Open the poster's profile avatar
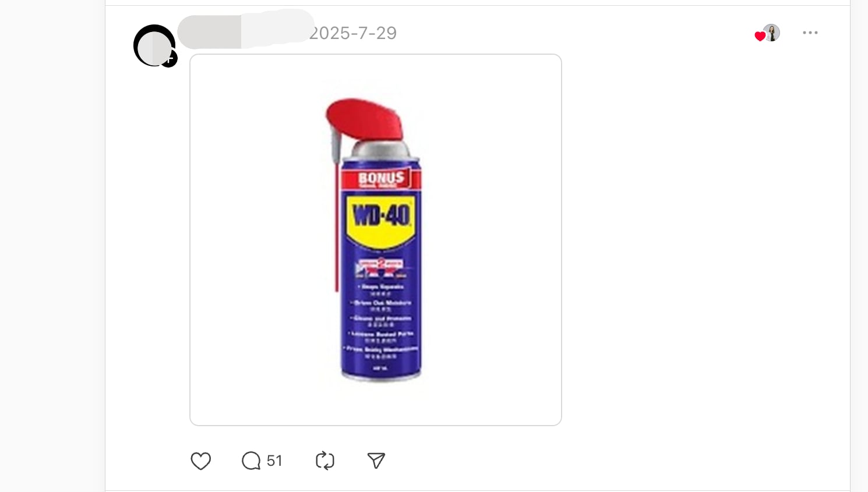Viewport: 868px width, 492px height. 154,45
